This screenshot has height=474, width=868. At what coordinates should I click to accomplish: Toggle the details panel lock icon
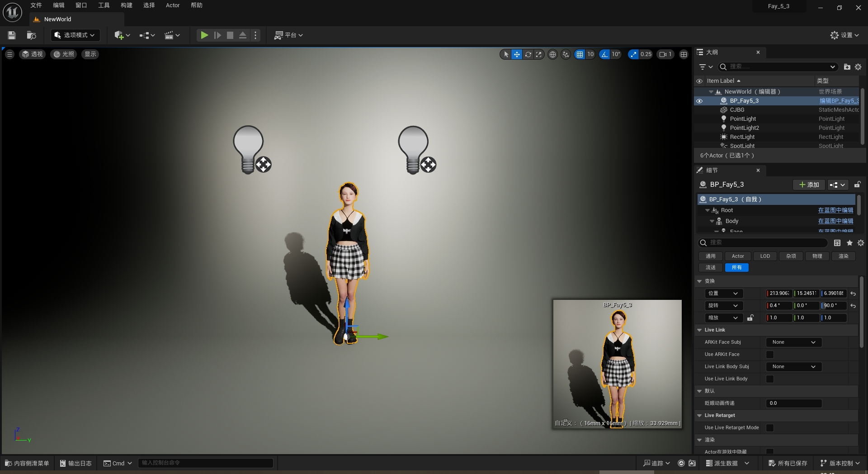tap(857, 185)
